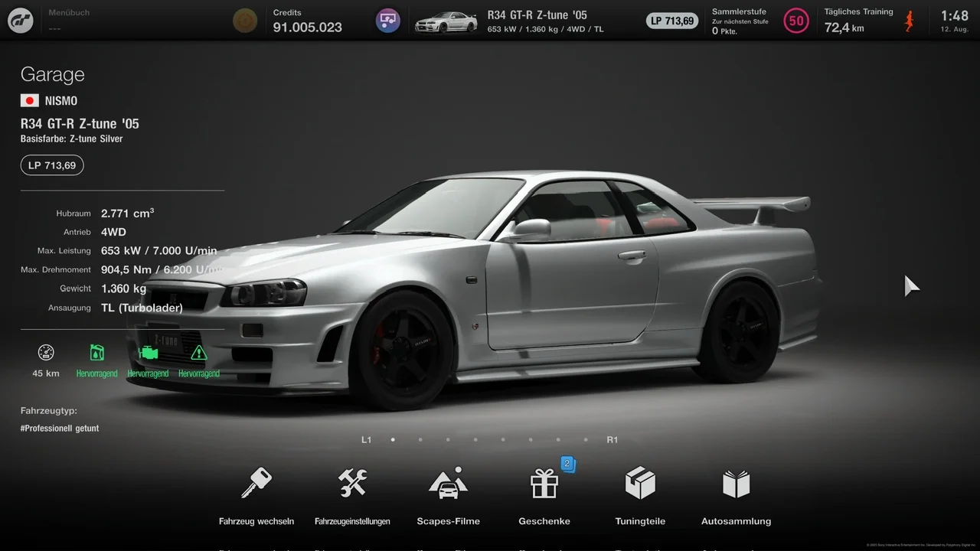This screenshot has height=551, width=980.
Task: Open the purple garage car icon
Action: coord(388,21)
